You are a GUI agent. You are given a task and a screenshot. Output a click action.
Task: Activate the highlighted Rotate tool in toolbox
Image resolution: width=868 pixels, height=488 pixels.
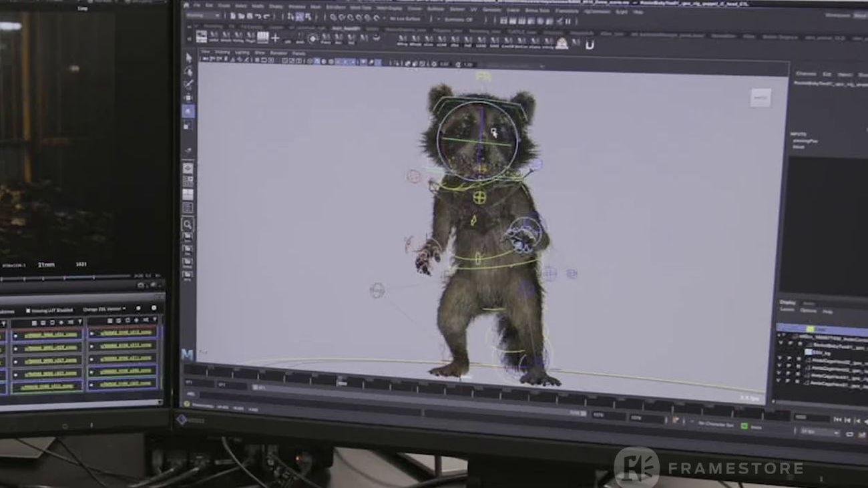tap(188, 111)
